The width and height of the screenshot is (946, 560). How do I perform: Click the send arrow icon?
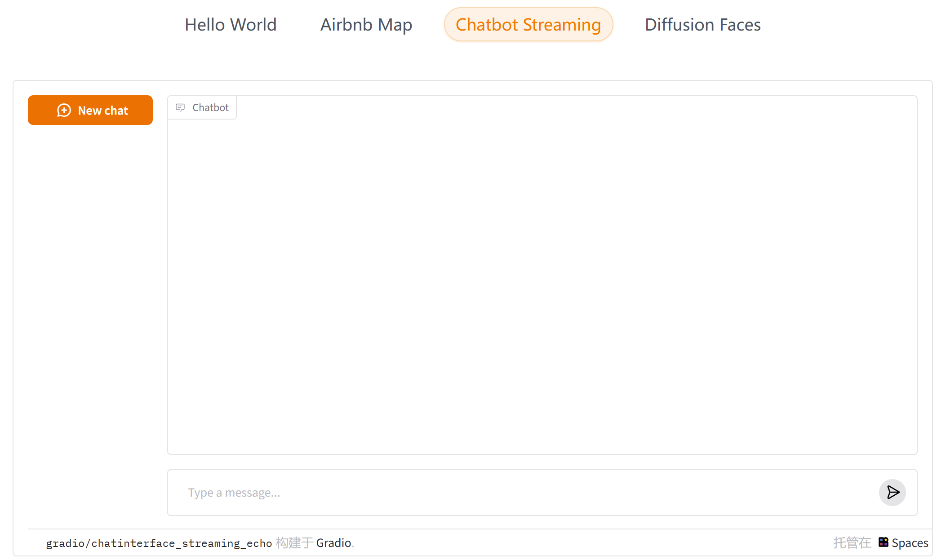[893, 493]
